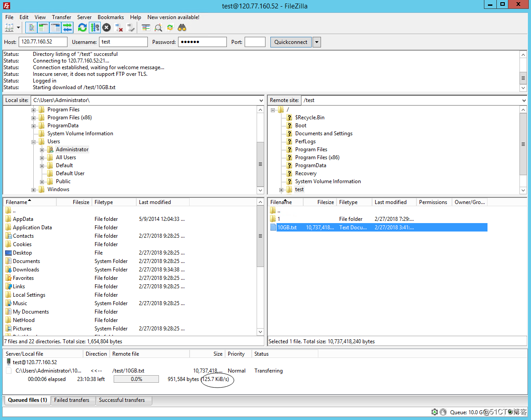Toggle display of the message log

(x=31, y=28)
